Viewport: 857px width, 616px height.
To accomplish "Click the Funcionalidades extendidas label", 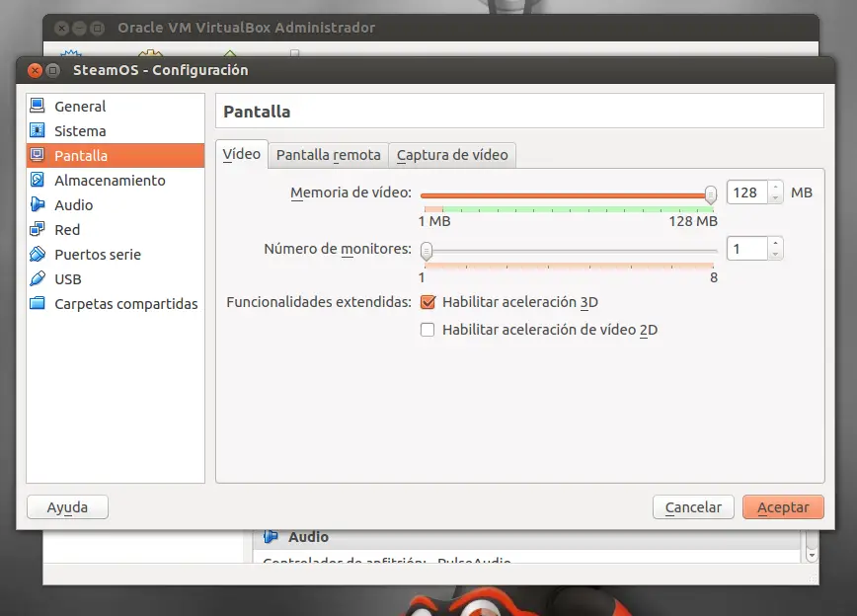I will pyautogui.click(x=319, y=302).
